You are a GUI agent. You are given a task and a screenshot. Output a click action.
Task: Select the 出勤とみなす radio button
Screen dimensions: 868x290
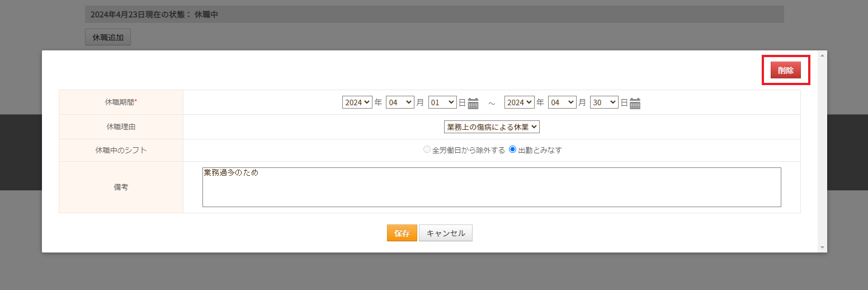tap(512, 149)
